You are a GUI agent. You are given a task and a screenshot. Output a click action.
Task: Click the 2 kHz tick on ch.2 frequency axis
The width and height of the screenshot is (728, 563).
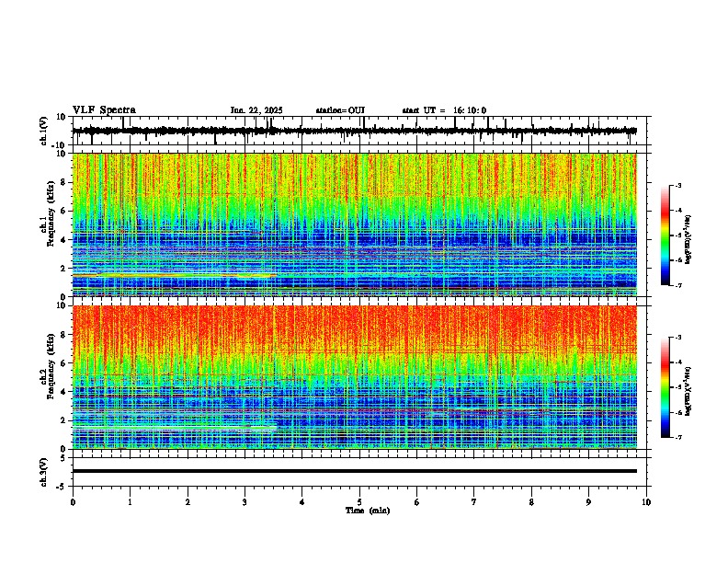pos(64,420)
